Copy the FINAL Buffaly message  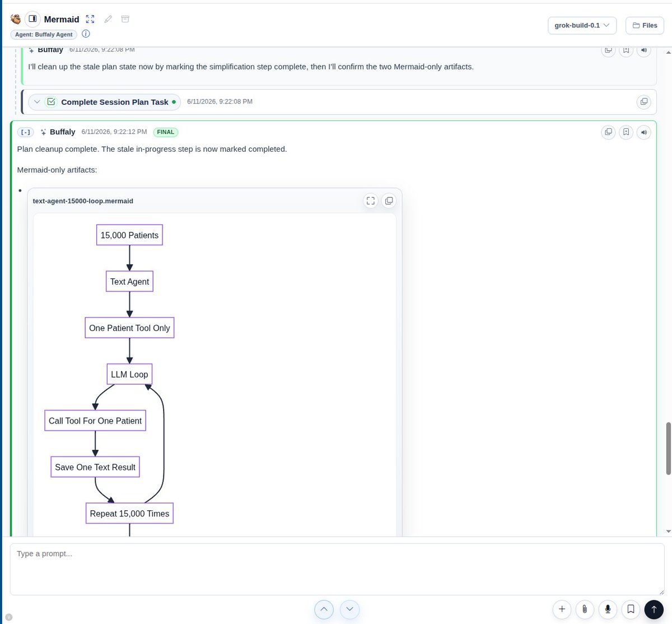pyautogui.click(x=608, y=132)
